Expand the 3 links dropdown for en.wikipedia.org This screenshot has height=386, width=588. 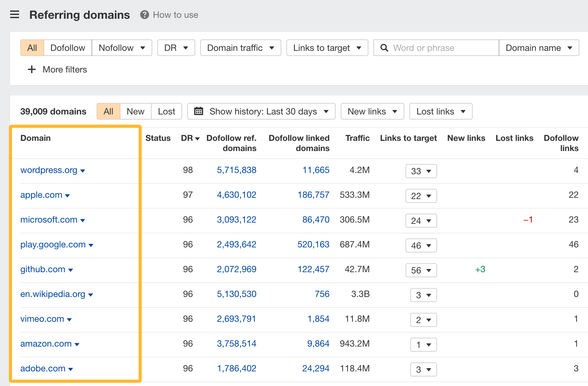tap(424, 295)
